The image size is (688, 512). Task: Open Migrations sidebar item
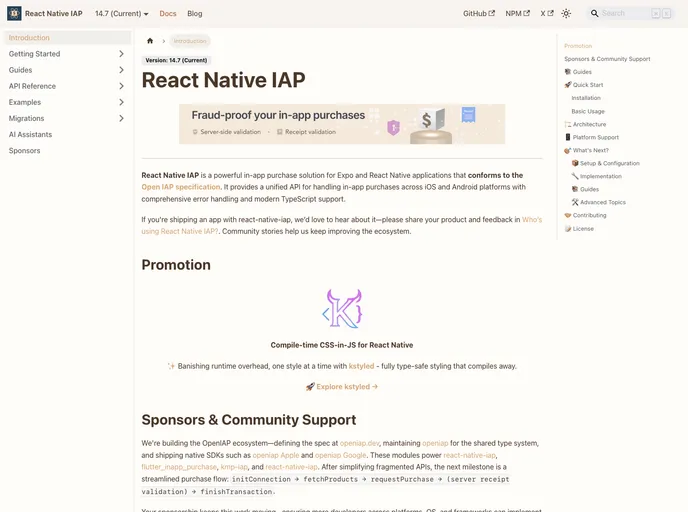coord(26,118)
